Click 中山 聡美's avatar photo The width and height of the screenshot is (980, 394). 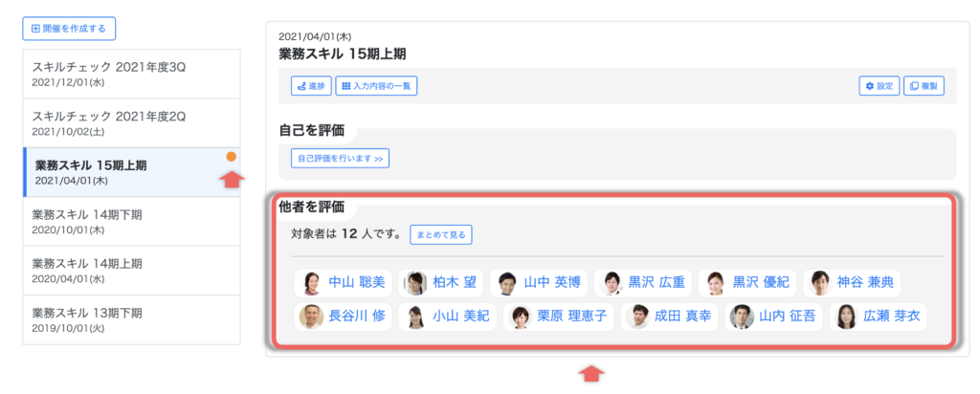click(311, 282)
